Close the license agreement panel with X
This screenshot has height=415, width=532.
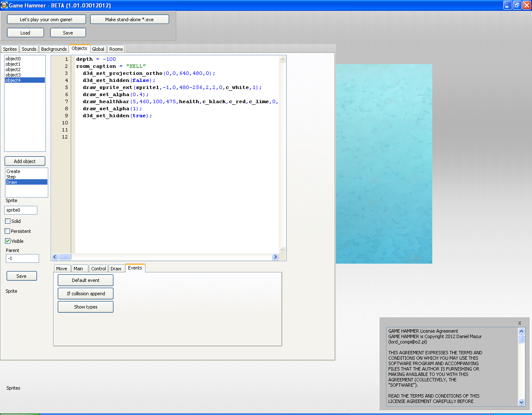pos(520,323)
